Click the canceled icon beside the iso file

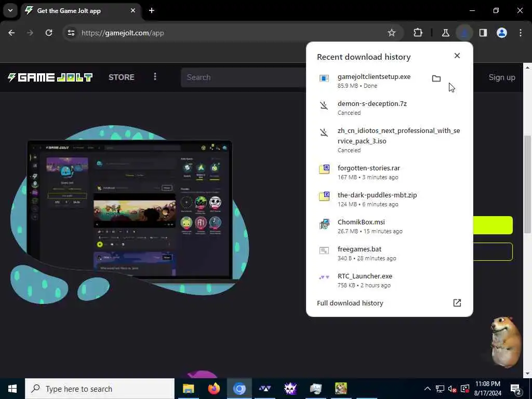[324, 132]
